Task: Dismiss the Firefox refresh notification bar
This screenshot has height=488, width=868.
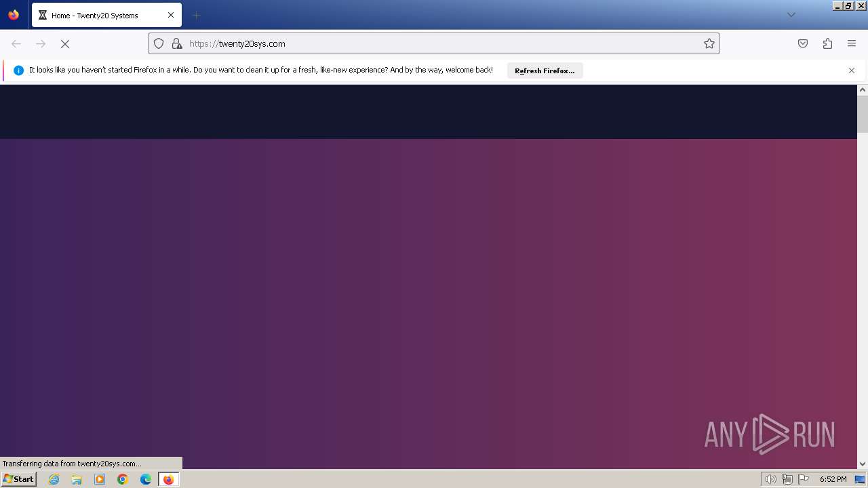Action: 852,70
